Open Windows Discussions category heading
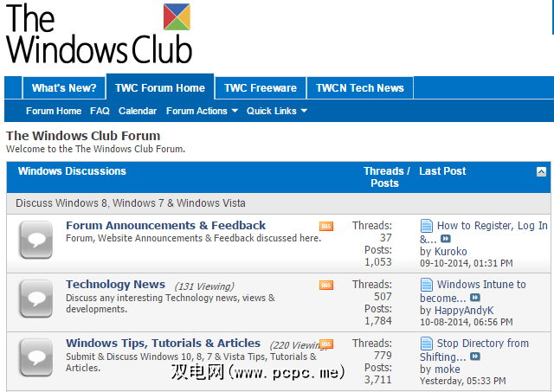Viewport: 554px width, 392px height. [x=72, y=171]
